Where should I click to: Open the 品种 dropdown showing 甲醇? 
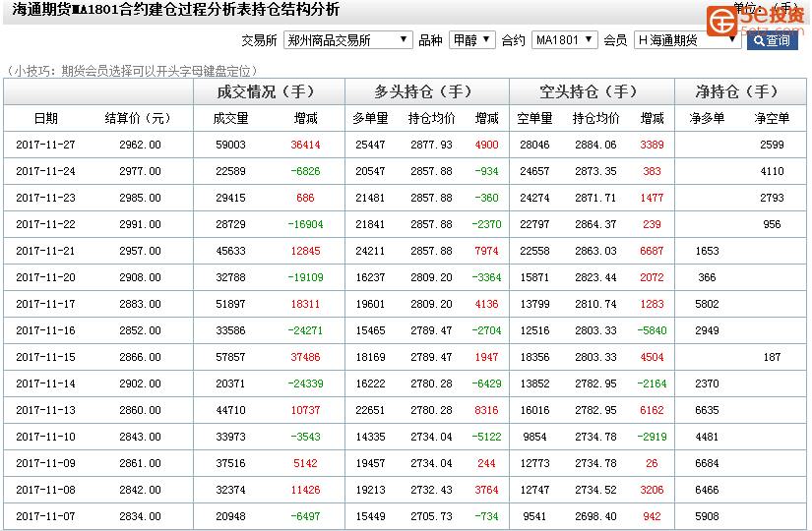(471, 40)
